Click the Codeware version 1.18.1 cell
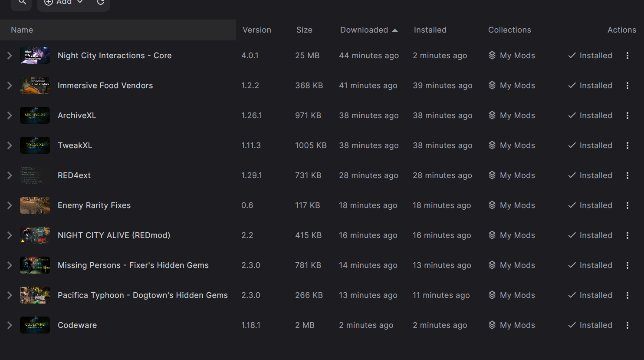 point(251,325)
